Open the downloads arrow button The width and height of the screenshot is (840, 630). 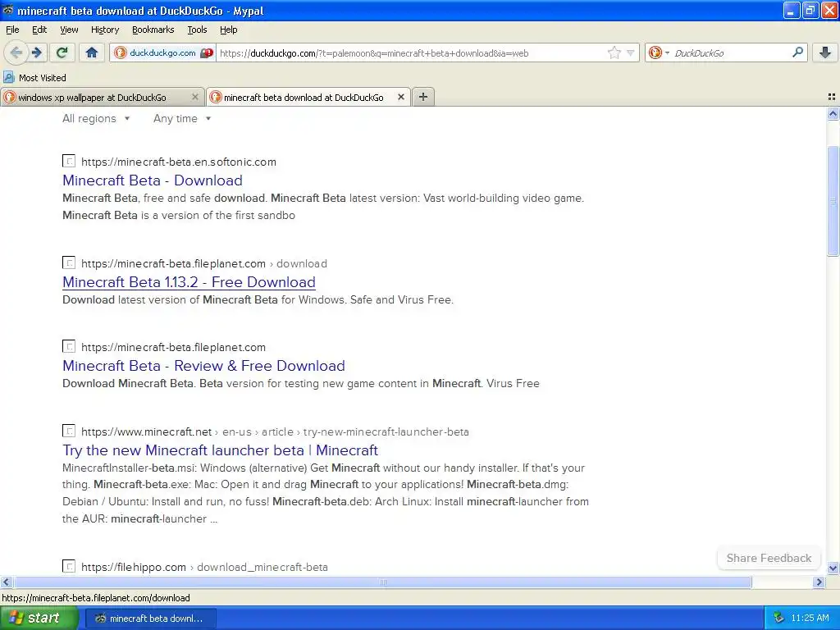(825, 52)
